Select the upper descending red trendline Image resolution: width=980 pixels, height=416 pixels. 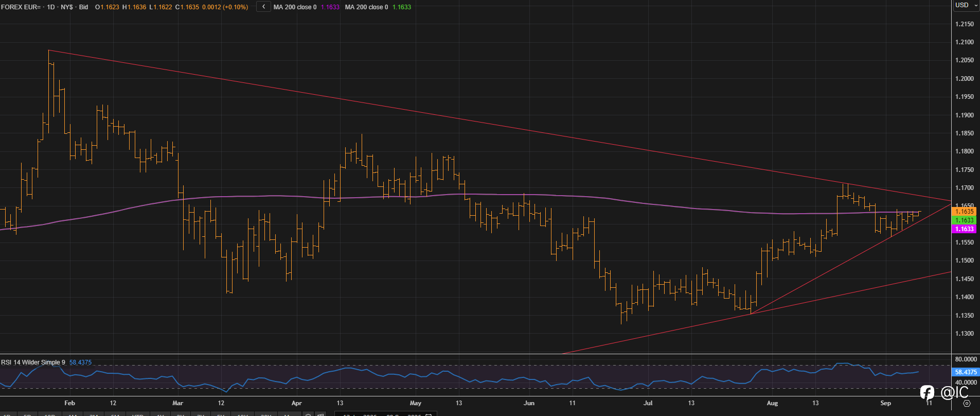pyautogui.click(x=463, y=119)
